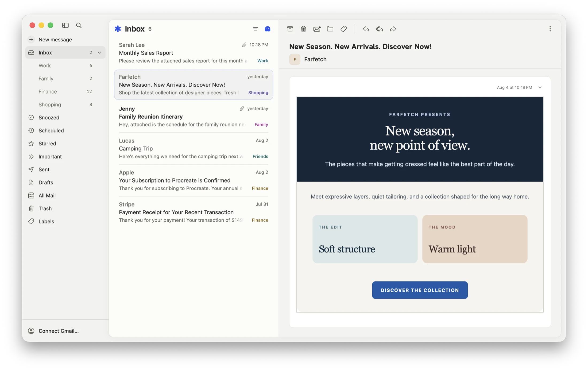Open Lucas's Camping Trip email
The image size is (588, 371).
point(194,148)
